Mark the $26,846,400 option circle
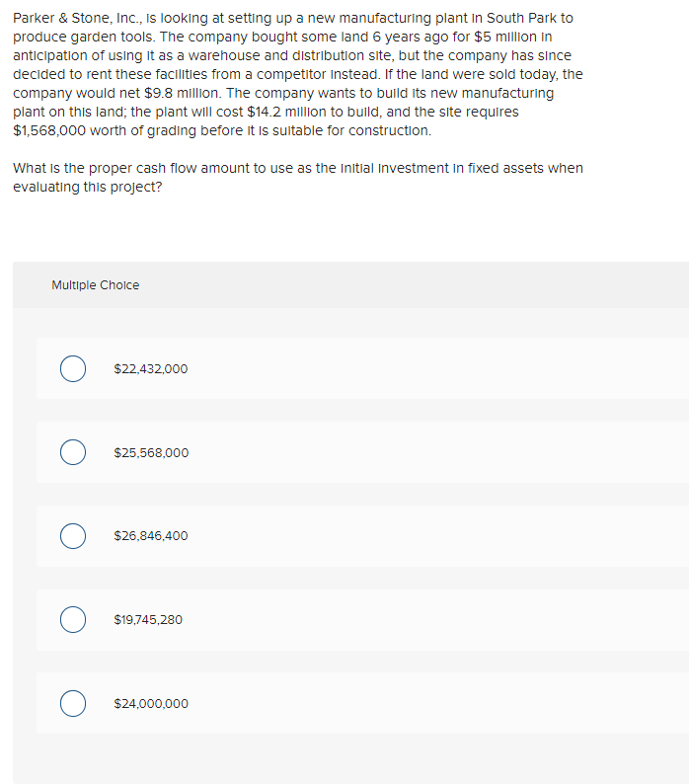Screen dimensions: 689x784 [x=71, y=536]
